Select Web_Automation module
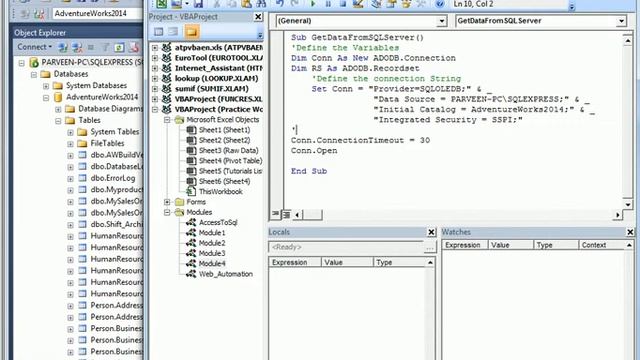Screen dimensions: 640x360 [226, 274]
